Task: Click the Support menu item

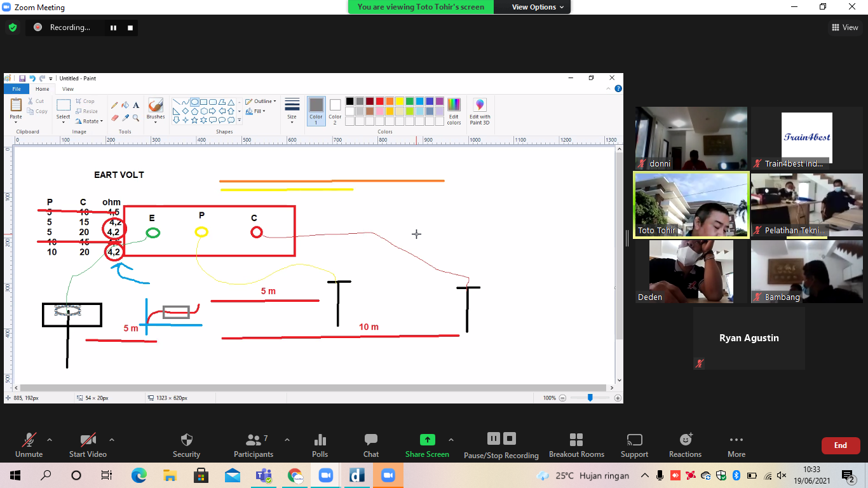Action: [634, 445]
